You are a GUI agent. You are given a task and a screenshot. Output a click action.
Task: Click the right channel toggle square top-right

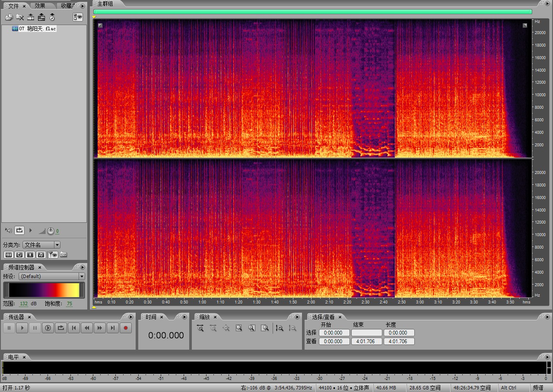point(525,25)
